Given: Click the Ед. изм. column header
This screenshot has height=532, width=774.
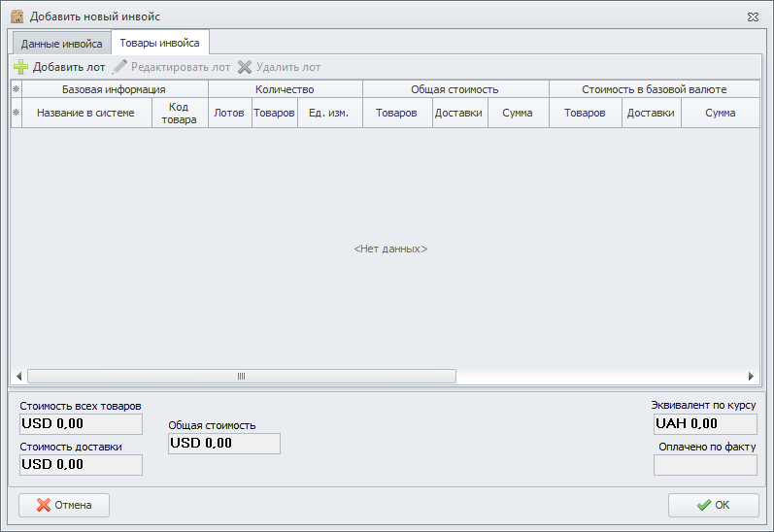Looking at the screenshot, I should tap(329, 114).
